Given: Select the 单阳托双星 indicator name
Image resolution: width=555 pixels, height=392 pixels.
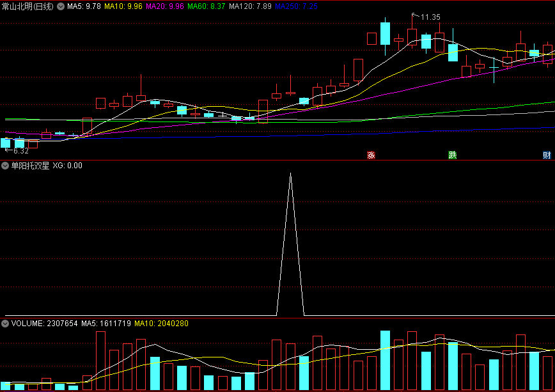Looking at the screenshot, I should pyautogui.click(x=31, y=166).
